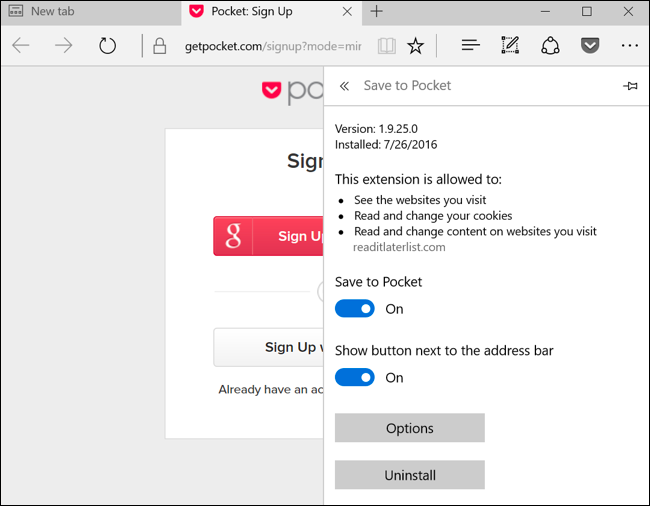650x506 pixels.
Task: Open the Hub three-lines icon
Action: pos(471,45)
